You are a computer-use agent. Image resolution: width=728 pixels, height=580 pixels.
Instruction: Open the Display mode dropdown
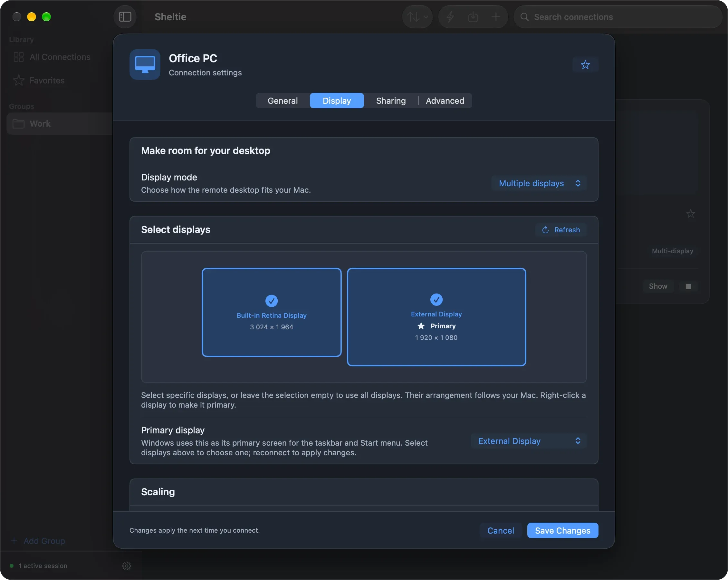point(539,183)
